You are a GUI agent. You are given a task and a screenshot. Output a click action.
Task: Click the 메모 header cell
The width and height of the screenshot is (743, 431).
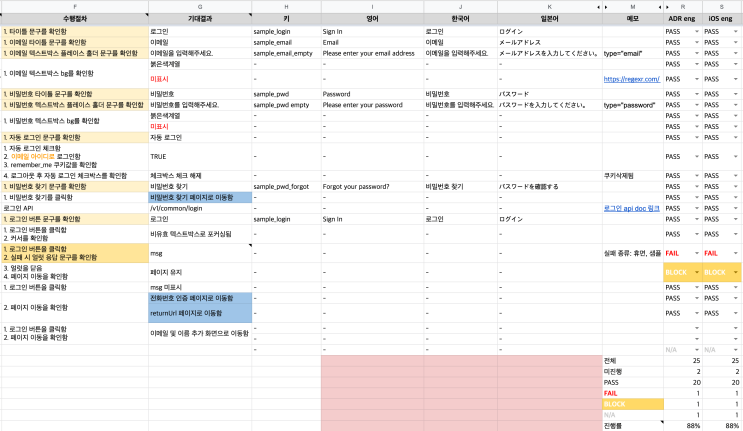click(633, 19)
